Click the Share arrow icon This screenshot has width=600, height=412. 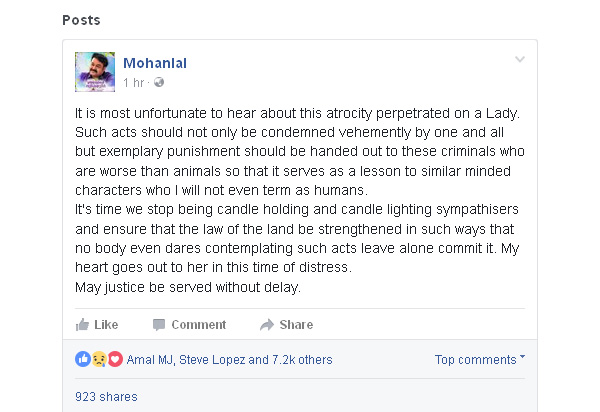(x=267, y=324)
